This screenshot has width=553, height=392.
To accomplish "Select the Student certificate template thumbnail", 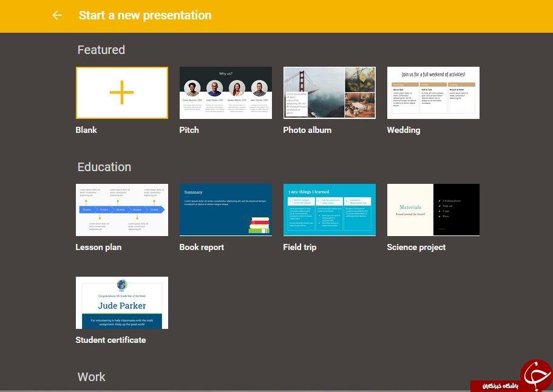I will click(x=121, y=303).
